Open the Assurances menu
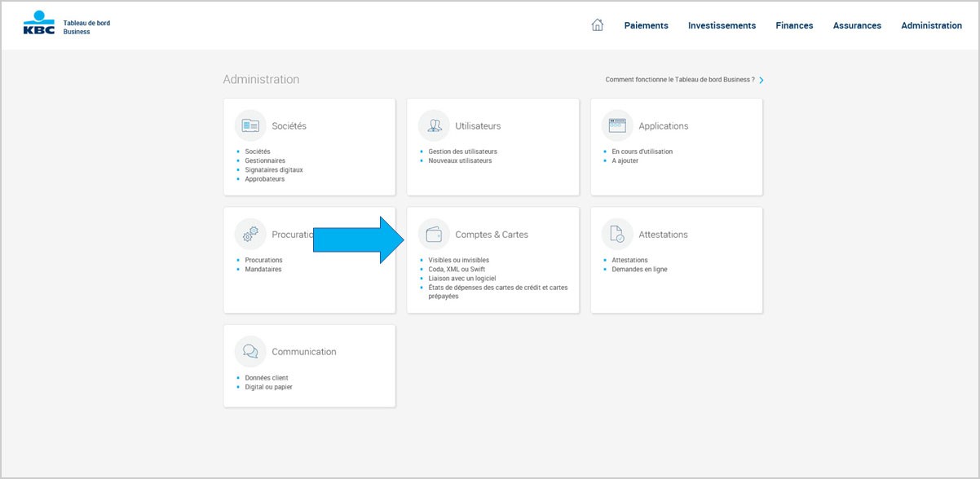The width and height of the screenshot is (980, 479). pyautogui.click(x=857, y=25)
